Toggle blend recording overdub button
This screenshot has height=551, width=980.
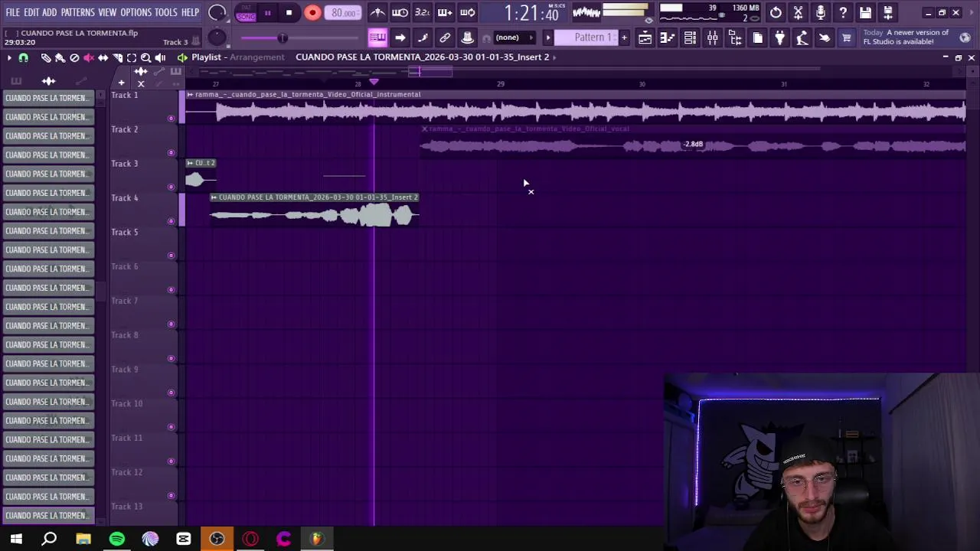[445, 12]
